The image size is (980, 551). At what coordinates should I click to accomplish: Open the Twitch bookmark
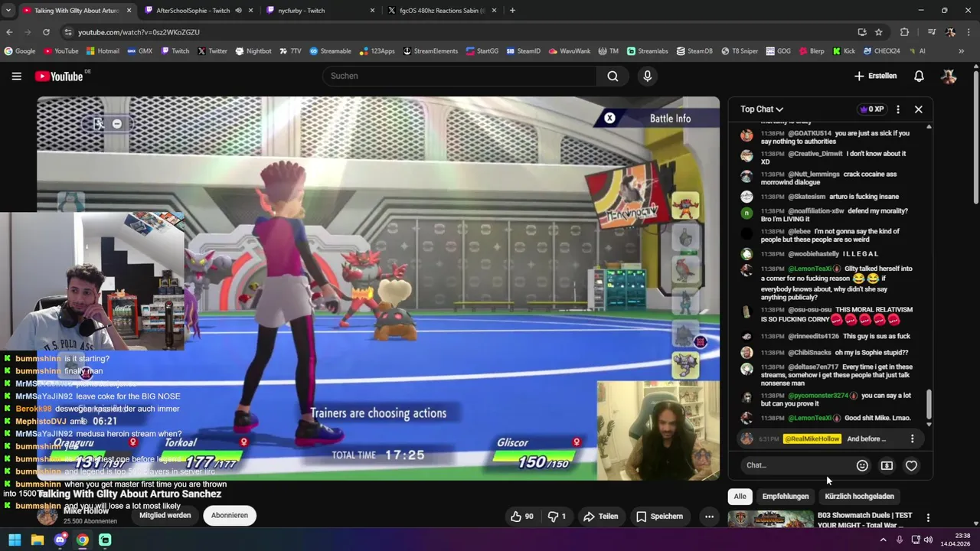(175, 51)
